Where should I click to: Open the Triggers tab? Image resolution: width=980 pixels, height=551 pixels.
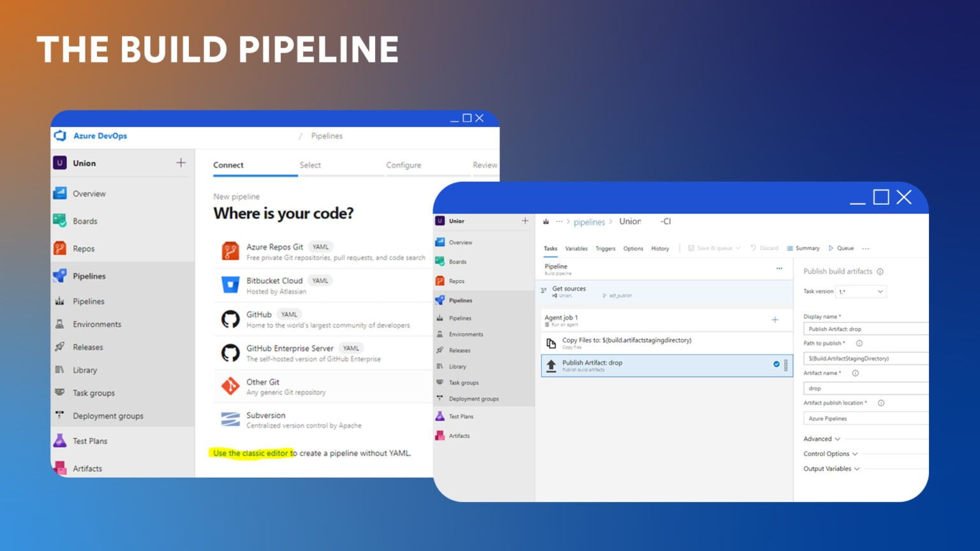(x=605, y=249)
